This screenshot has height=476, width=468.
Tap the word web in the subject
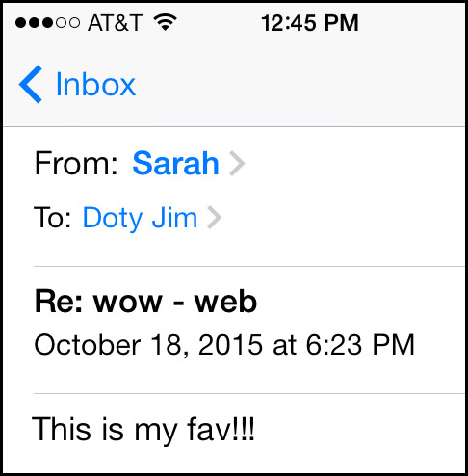[x=225, y=302]
